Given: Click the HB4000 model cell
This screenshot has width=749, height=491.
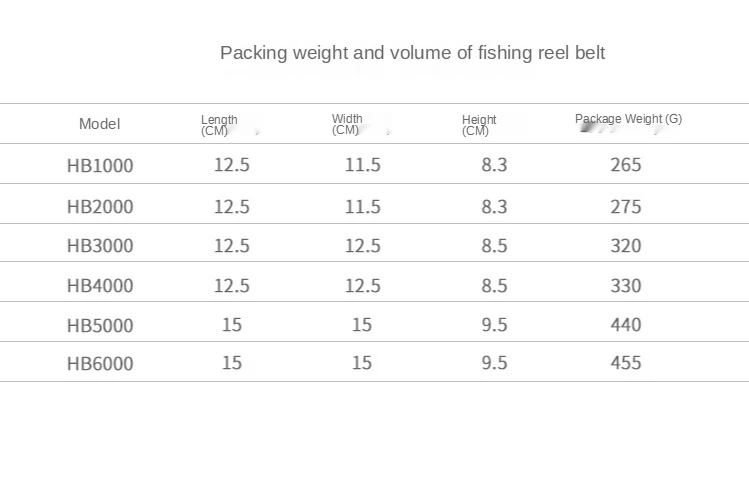Looking at the screenshot, I should (100, 286).
